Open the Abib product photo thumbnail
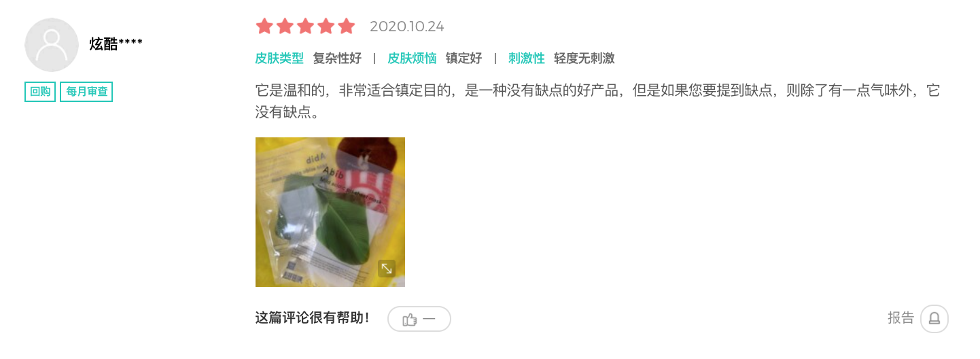 (330, 212)
